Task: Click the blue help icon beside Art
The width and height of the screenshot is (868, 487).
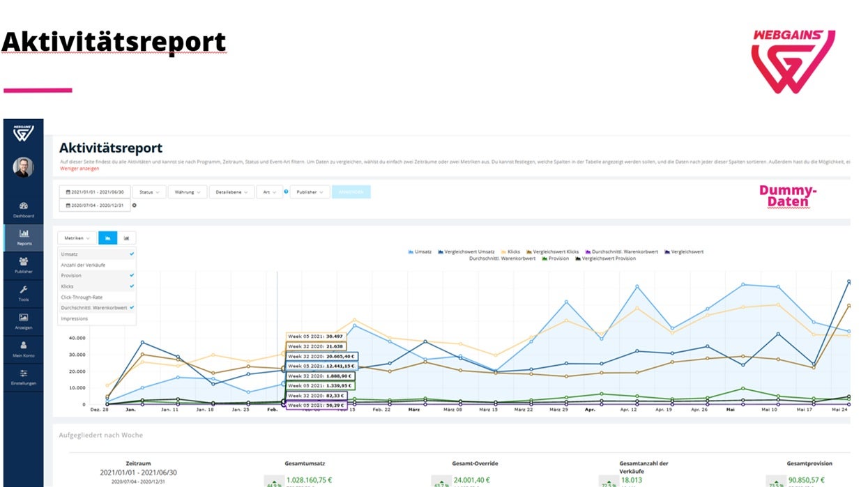Action: [286, 191]
